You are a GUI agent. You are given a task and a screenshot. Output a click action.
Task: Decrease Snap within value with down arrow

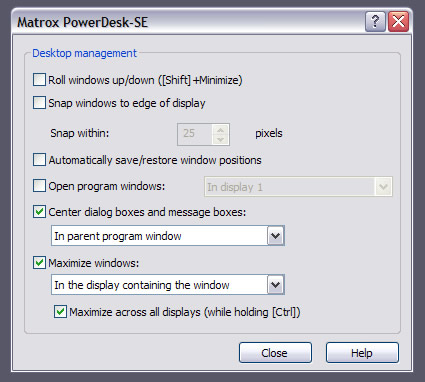pos(220,139)
